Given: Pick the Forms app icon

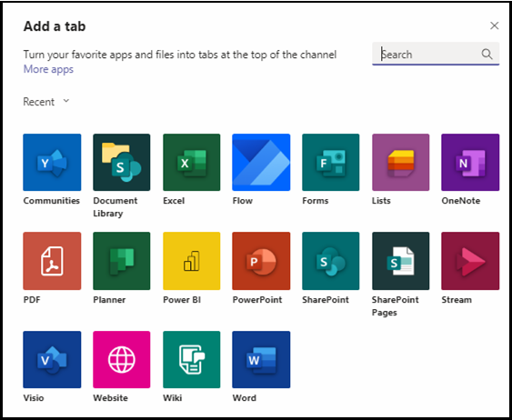Looking at the screenshot, I should (x=331, y=162).
